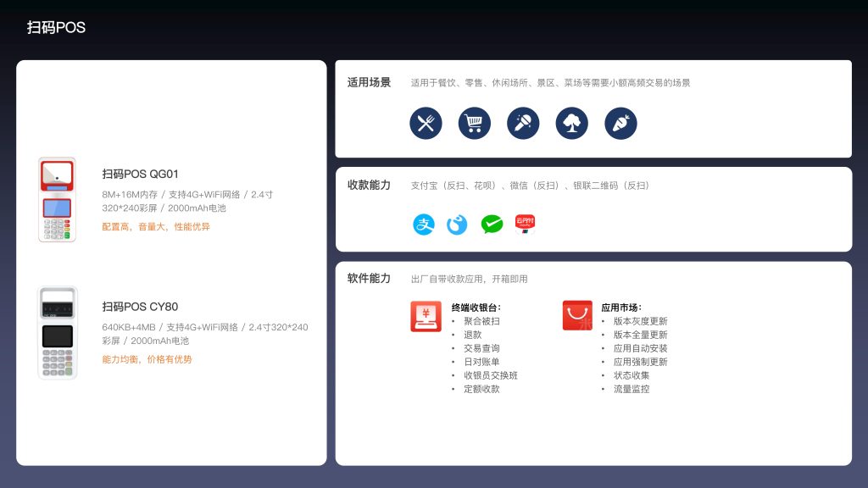Click the 应用市场 red shopping bag icon
Image resolution: width=868 pixels, height=488 pixels.
tap(577, 315)
